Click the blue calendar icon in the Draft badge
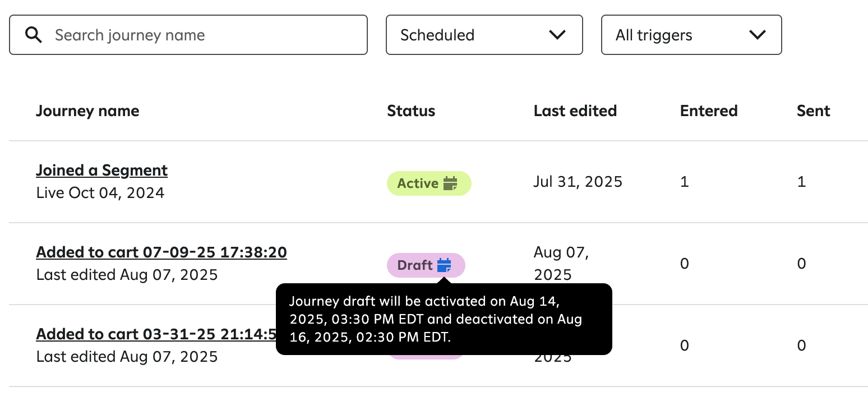 [444, 265]
